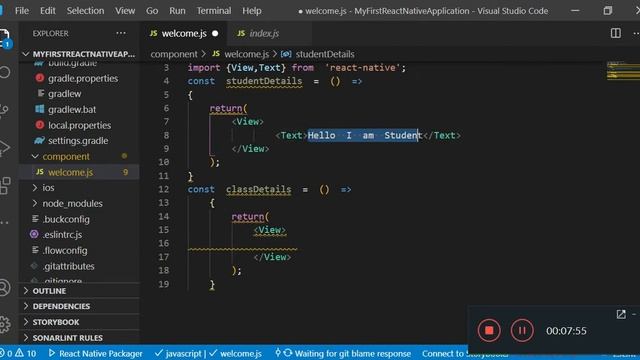Start React Native Packager from status bar

click(x=96, y=353)
